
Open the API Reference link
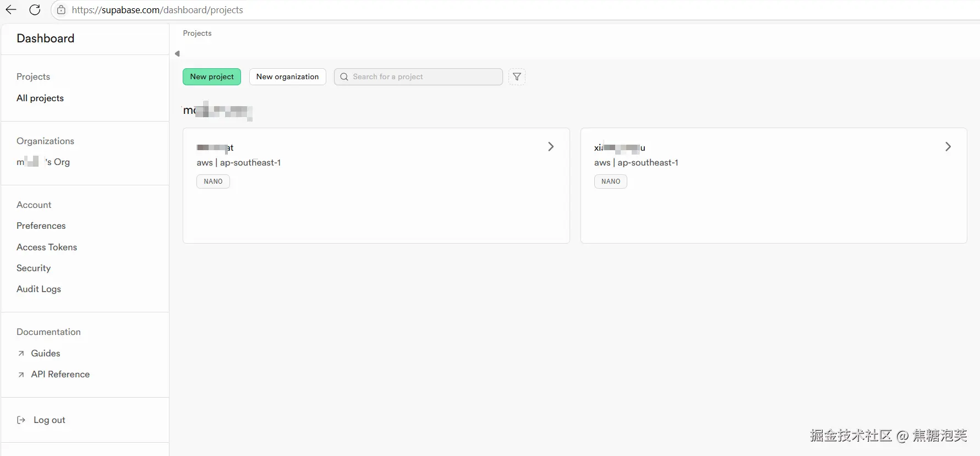pyautogui.click(x=61, y=374)
